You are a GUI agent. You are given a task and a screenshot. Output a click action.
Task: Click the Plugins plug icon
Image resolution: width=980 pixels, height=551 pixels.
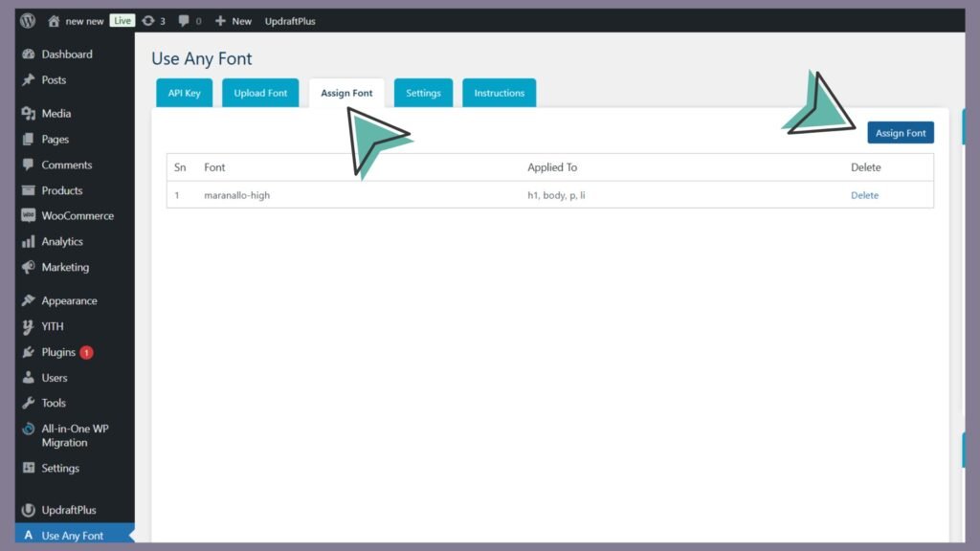pos(28,352)
